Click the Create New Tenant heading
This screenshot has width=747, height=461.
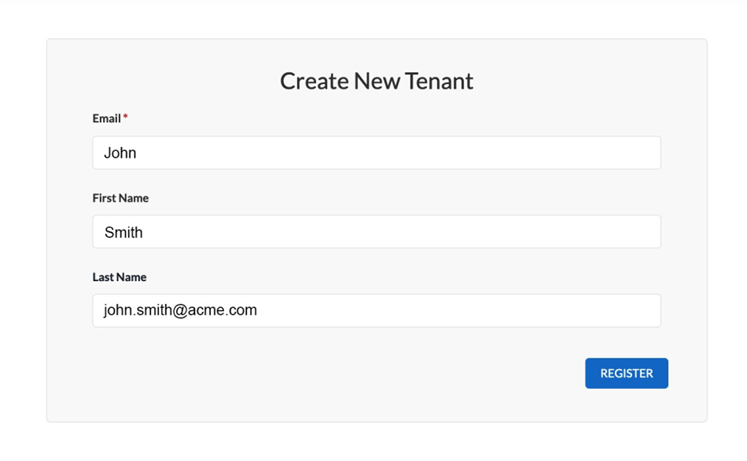[x=376, y=81]
